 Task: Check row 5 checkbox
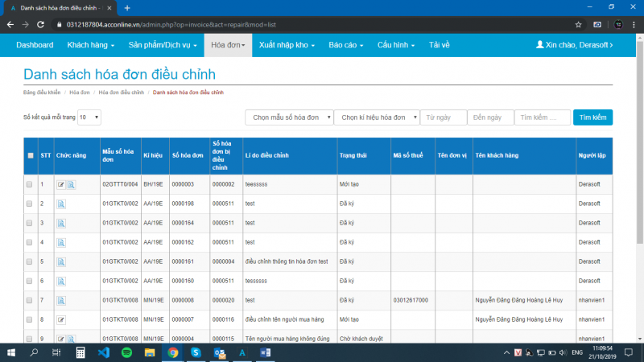(x=29, y=262)
